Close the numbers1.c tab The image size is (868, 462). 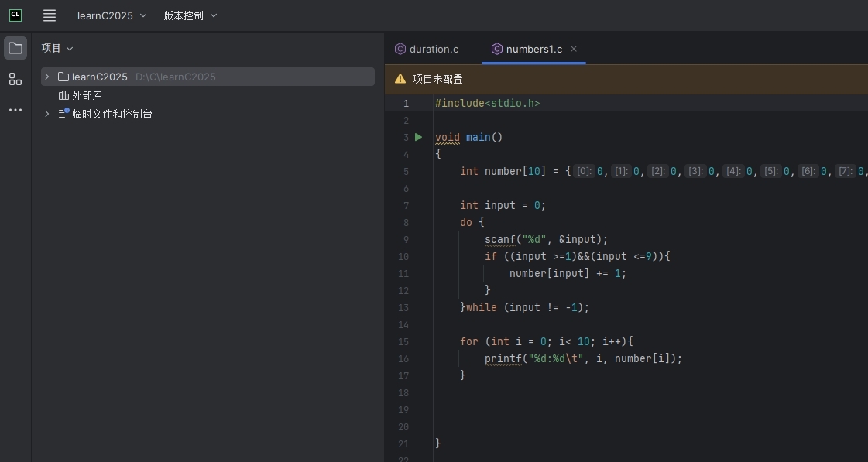coord(574,49)
